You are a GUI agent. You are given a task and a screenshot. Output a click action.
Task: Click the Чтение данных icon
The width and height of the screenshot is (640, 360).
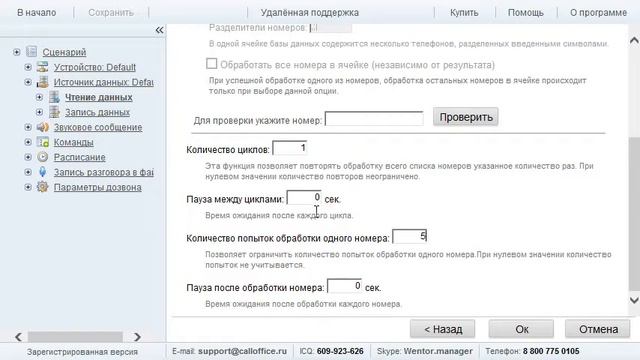coord(54,97)
